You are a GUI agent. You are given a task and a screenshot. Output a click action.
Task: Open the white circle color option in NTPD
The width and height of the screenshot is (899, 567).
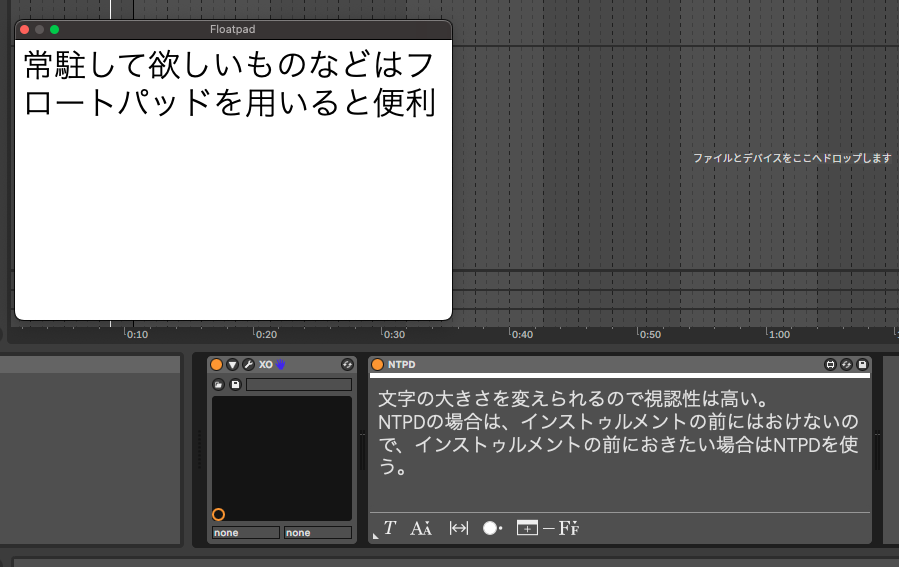492,528
